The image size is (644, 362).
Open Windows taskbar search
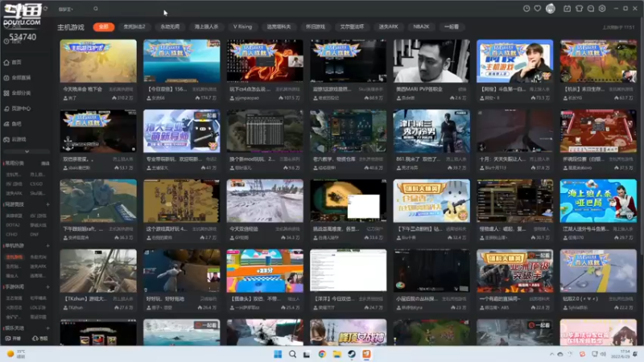pyautogui.click(x=292, y=354)
